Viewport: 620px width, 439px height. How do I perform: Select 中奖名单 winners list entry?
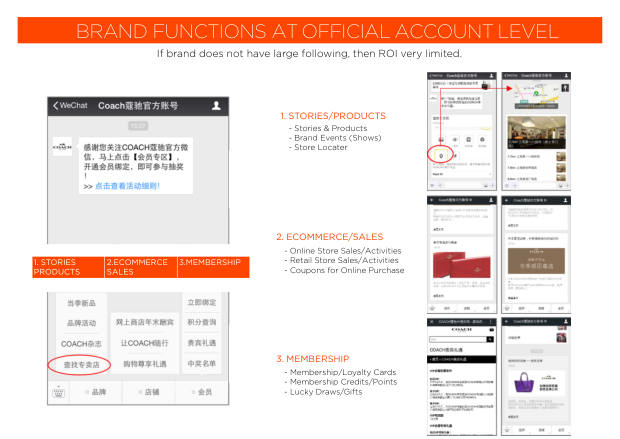pyautogui.click(x=202, y=363)
